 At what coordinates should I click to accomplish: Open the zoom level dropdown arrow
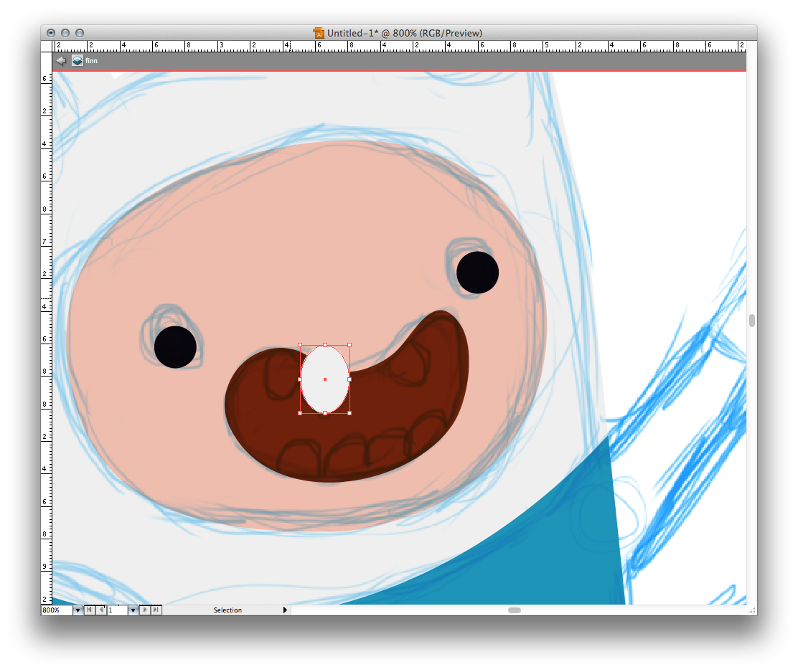78,610
